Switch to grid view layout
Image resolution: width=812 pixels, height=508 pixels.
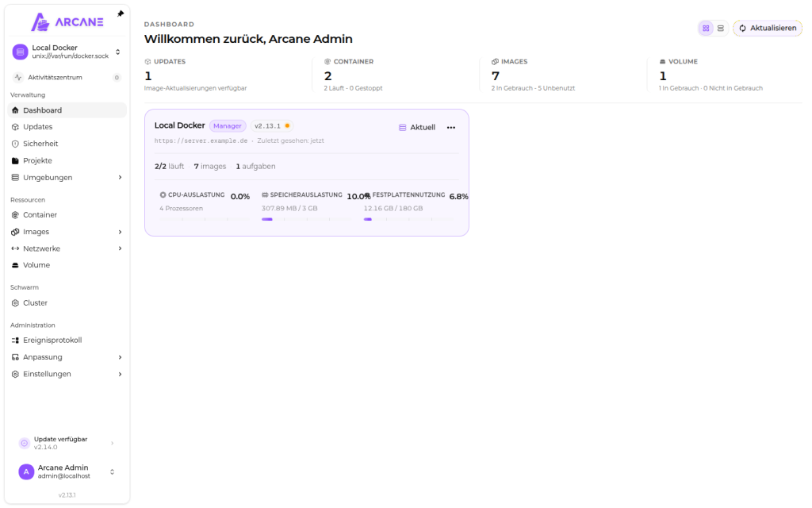point(706,28)
